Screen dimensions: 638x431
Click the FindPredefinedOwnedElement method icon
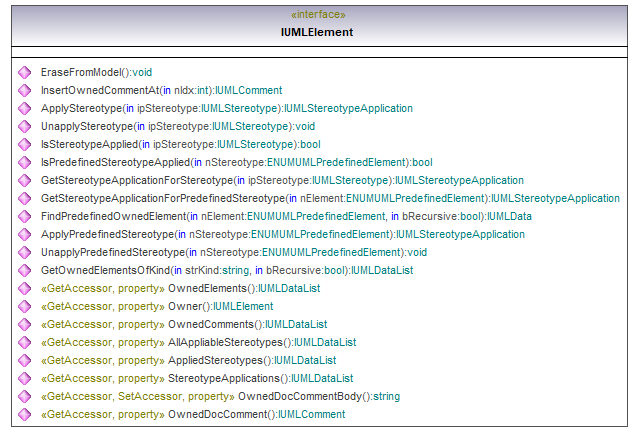(24, 217)
